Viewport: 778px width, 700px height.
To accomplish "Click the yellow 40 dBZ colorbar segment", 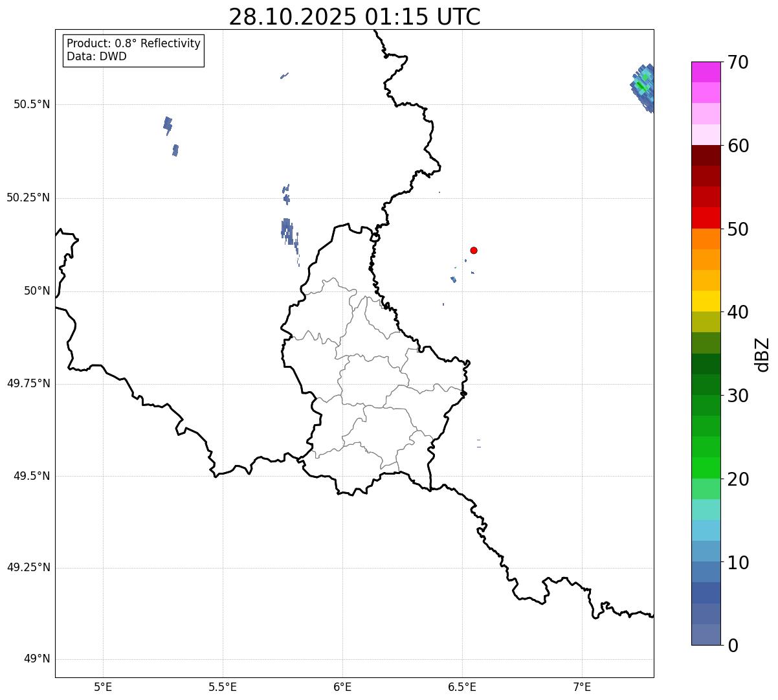I will coord(706,301).
